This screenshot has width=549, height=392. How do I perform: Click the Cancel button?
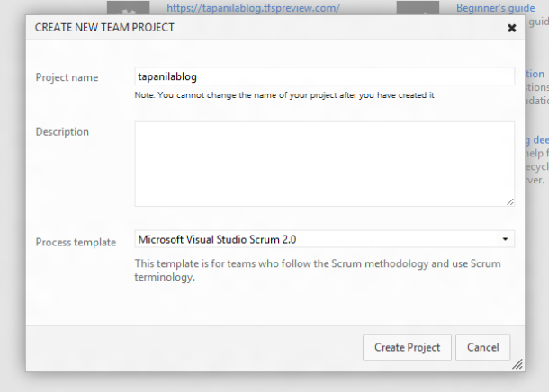pyautogui.click(x=482, y=347)
